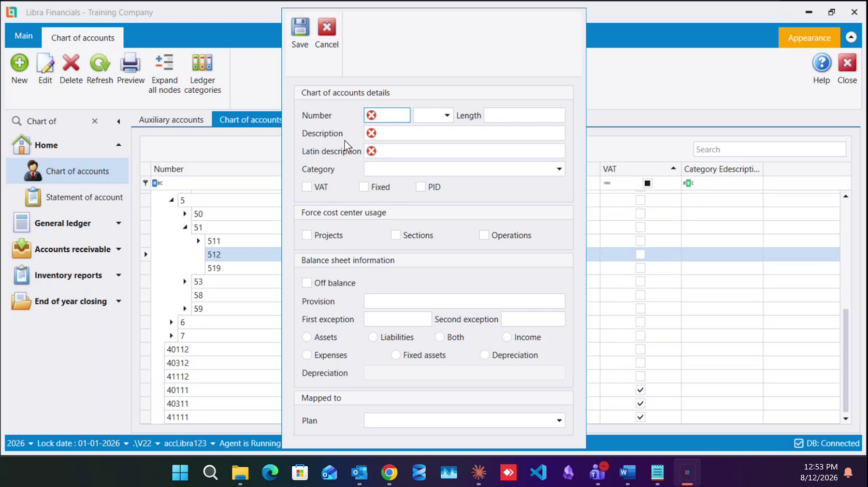Click the Cancel icon in dialog

[327, 27]
